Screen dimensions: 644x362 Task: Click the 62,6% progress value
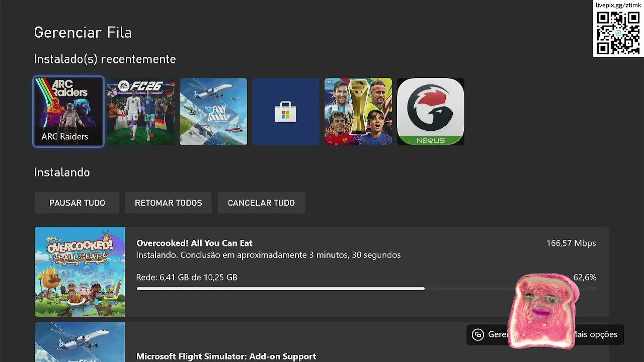(585, 278)
